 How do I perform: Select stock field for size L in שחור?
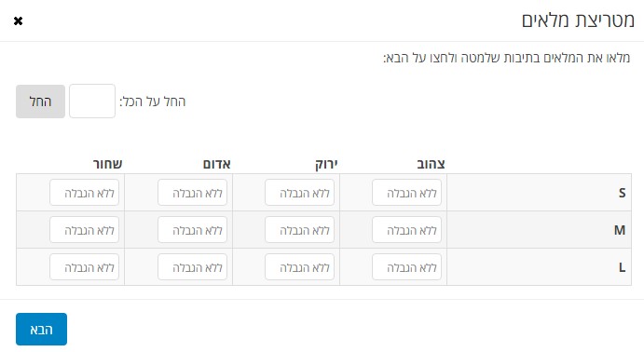(84, 267)
